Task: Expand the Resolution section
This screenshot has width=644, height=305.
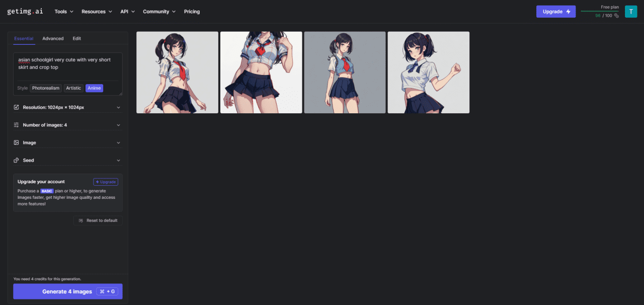Action: click(118, 107)
